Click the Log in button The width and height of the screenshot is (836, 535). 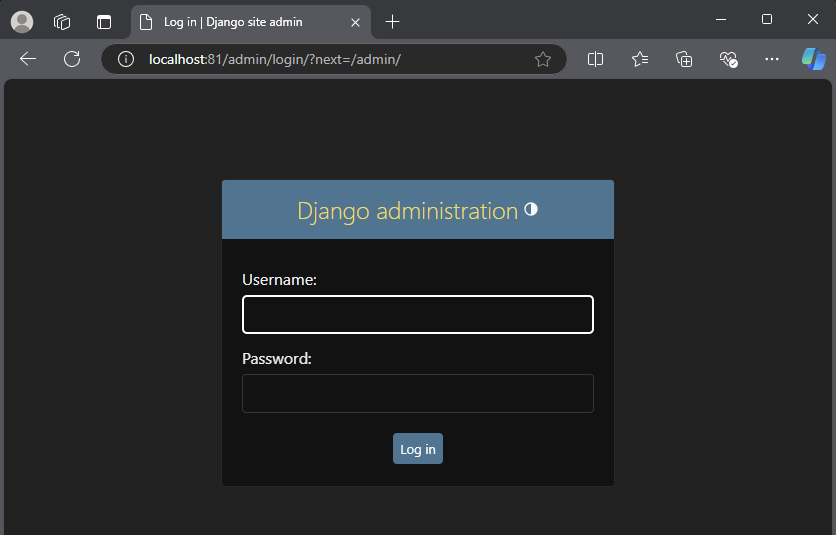click(417, 449)
